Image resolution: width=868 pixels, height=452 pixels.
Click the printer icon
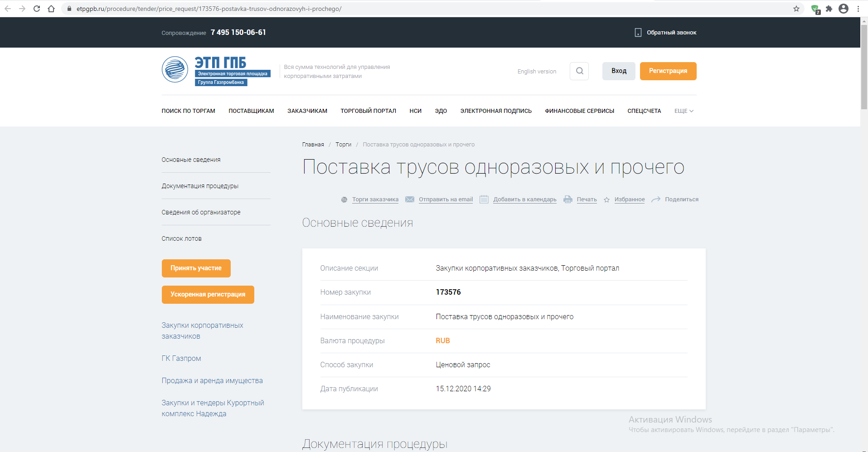tap(568, 199)
